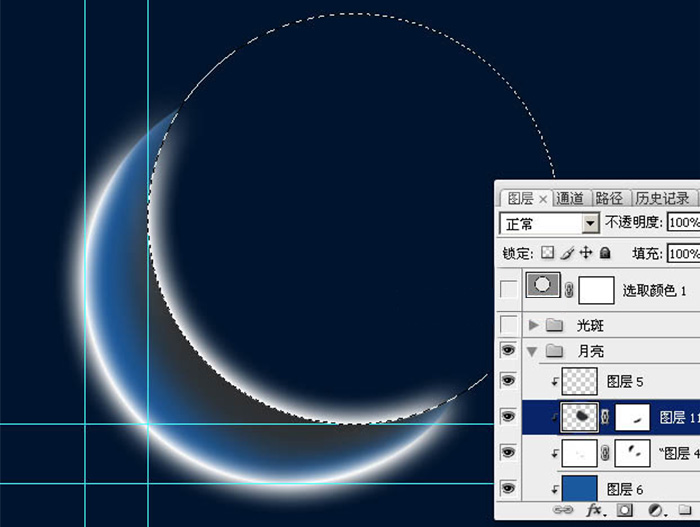This screenshot has width=700, height=527.
Task: Show the 光斑 group via visibility box
Action: (x=509, y=325)
